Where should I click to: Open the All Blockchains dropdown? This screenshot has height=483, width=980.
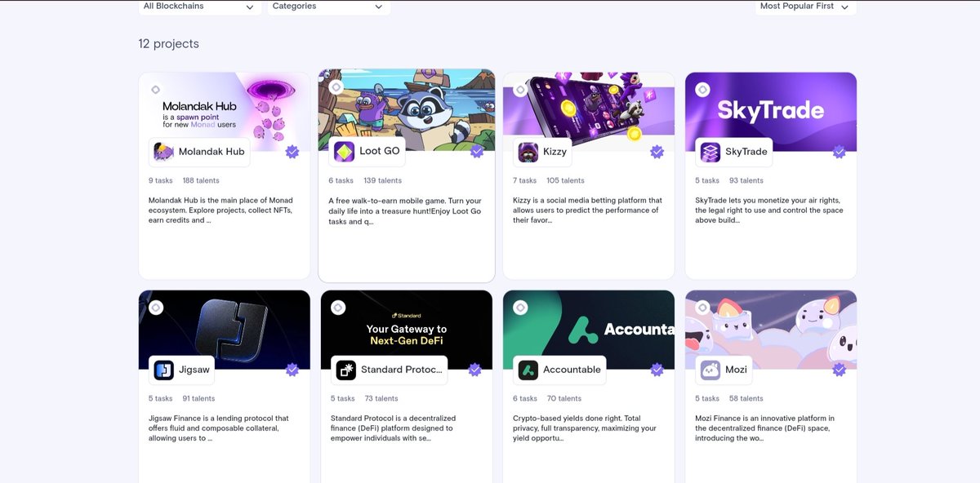coord(200,7)
